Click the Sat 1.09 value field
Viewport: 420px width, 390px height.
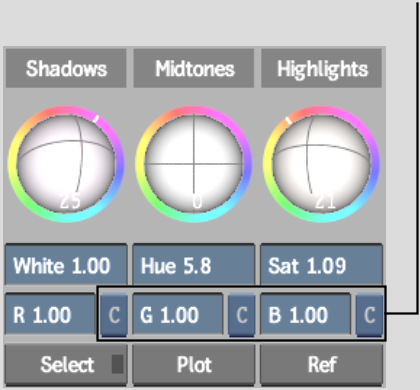pos(321,265)
